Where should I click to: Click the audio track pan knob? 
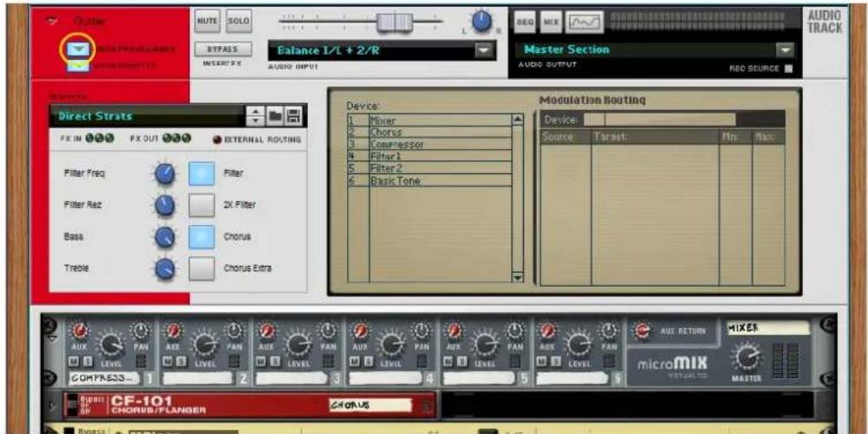click(x=482, y=22)
